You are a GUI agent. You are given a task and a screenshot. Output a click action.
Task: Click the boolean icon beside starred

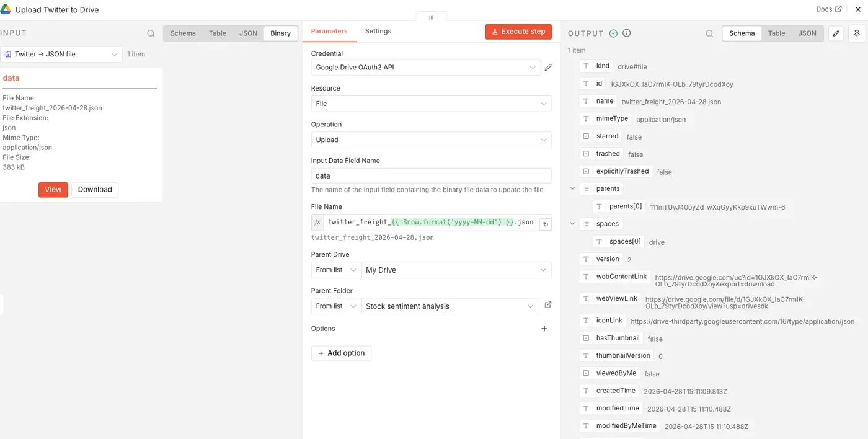coord(586,136)
